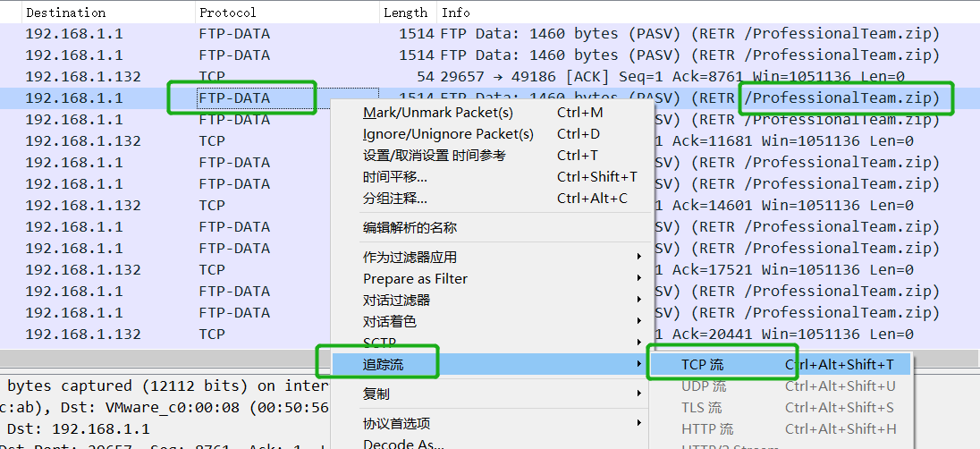Viewport: 980px width, 449px height.
Task: Open Decode As... from the context menu
Action: pyautogui.click(x=492, y=444)
